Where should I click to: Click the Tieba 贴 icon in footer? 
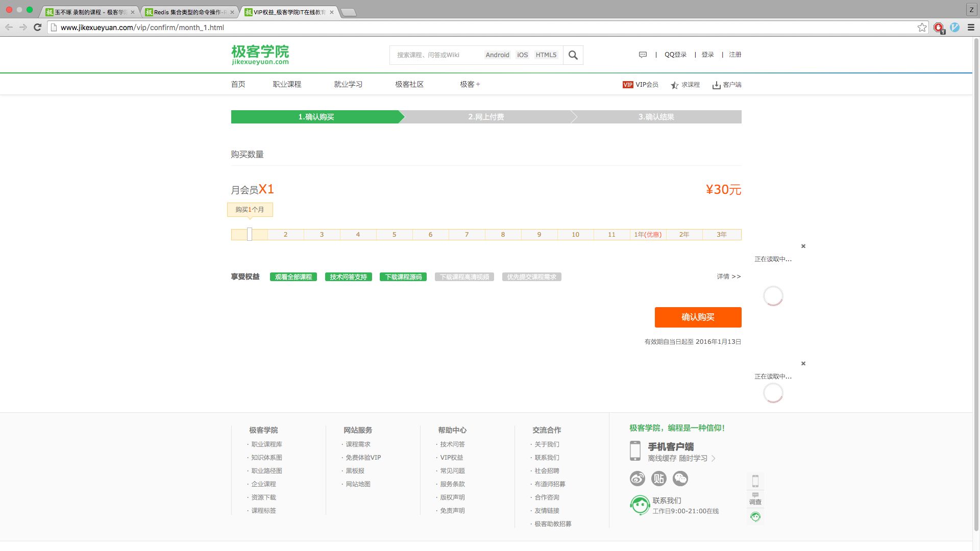coord(659,479)
